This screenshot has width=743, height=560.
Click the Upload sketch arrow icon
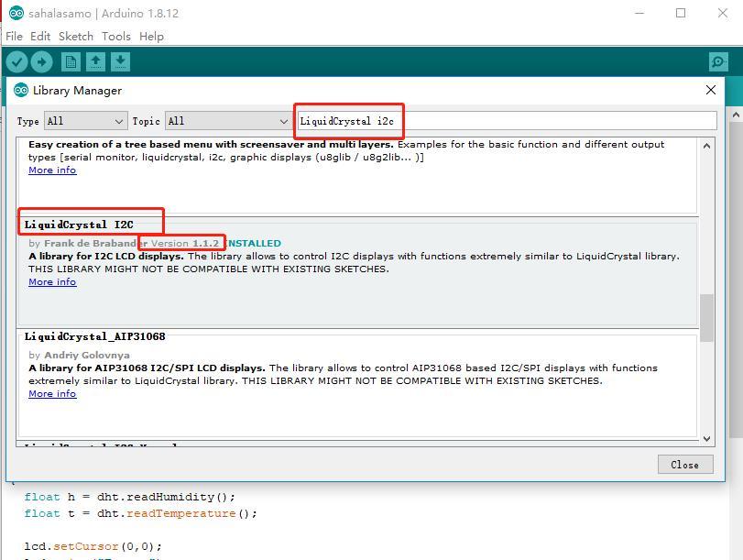click(x=42, y=62)
